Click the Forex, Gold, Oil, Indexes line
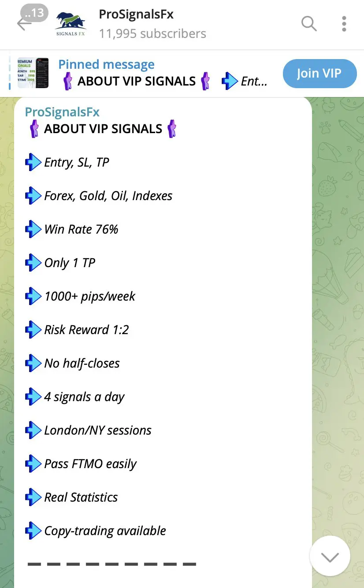This screenshot has width=364, height=588. [x=108, y=196]
